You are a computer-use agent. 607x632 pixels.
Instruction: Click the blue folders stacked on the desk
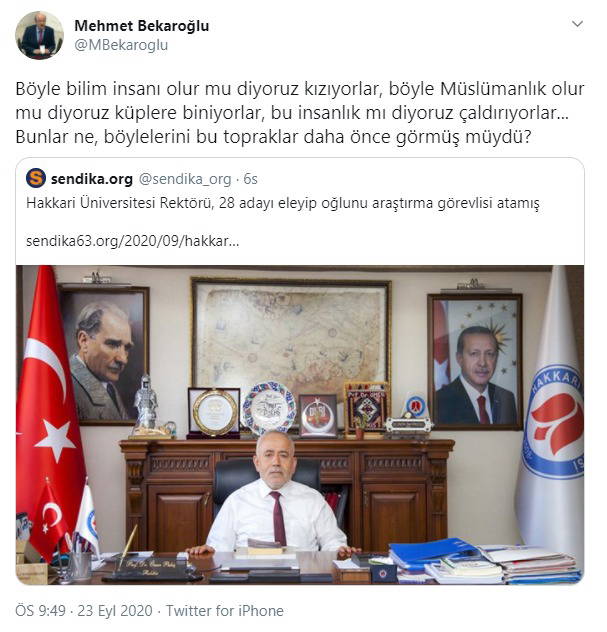click(431, 552)
